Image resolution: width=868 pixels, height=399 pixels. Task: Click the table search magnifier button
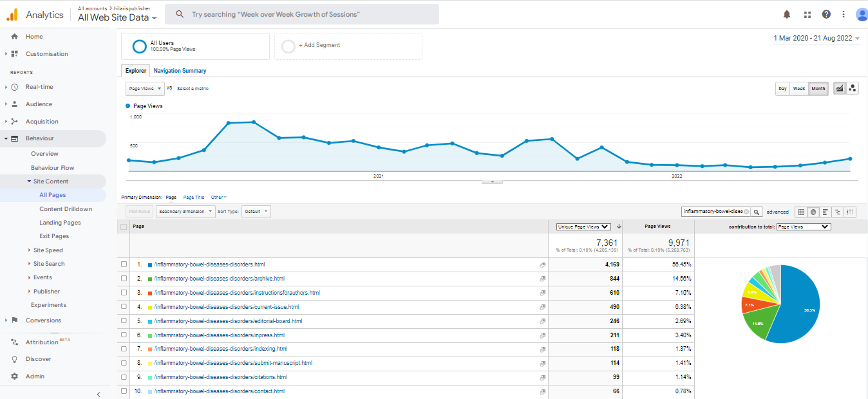pos(757,212)
